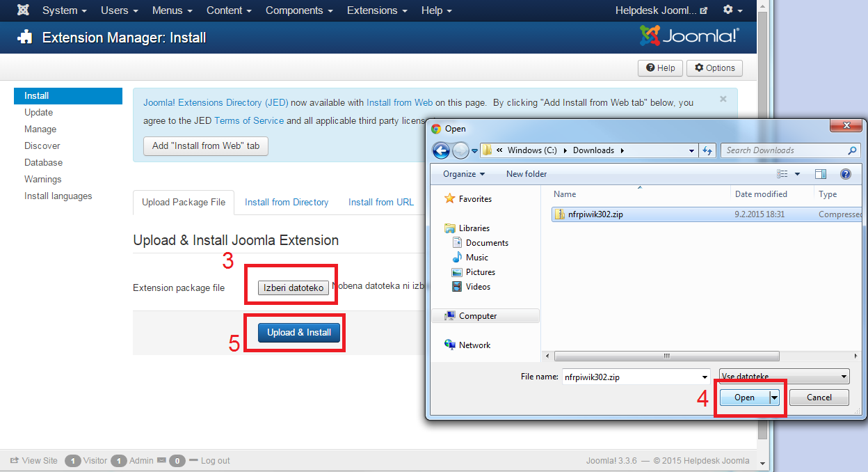Click Windows (C:) in the address path

point(532,150)
